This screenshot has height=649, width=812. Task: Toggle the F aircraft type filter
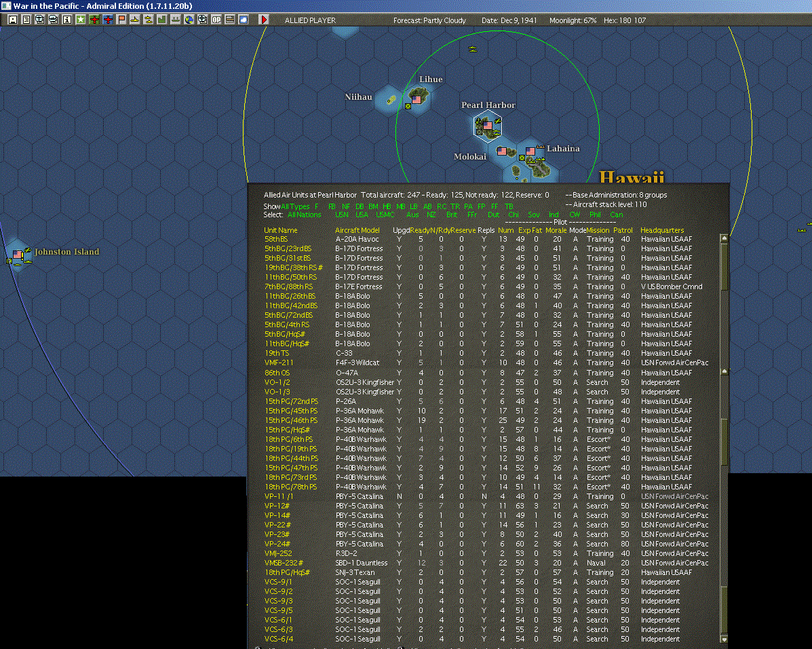(316, 206)
